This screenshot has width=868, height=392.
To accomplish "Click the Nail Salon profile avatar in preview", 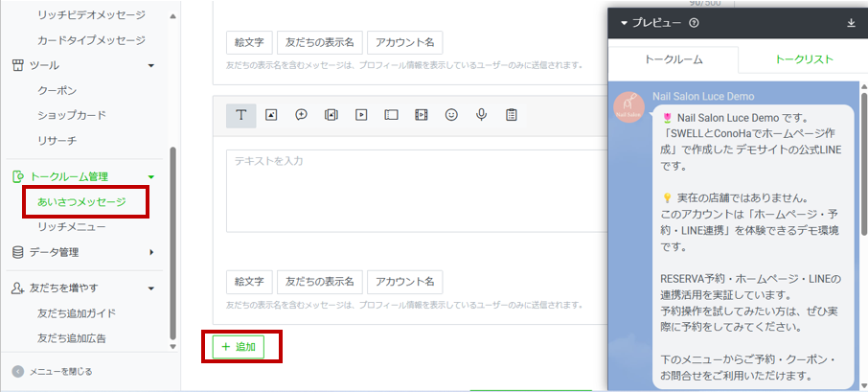I will tap(629, 107).
